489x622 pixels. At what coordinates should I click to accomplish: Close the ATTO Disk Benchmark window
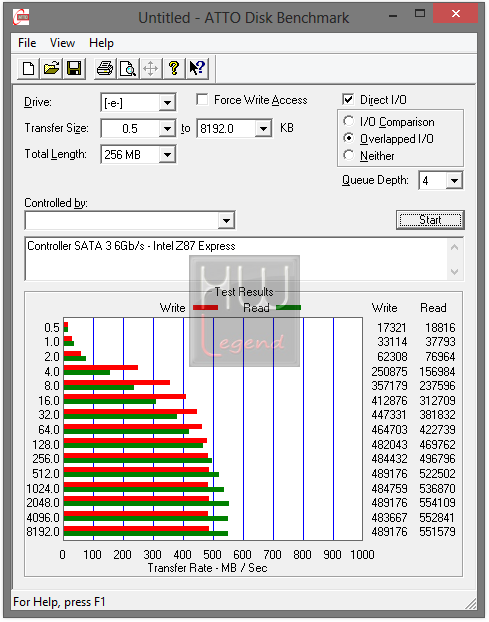[456, 13]
